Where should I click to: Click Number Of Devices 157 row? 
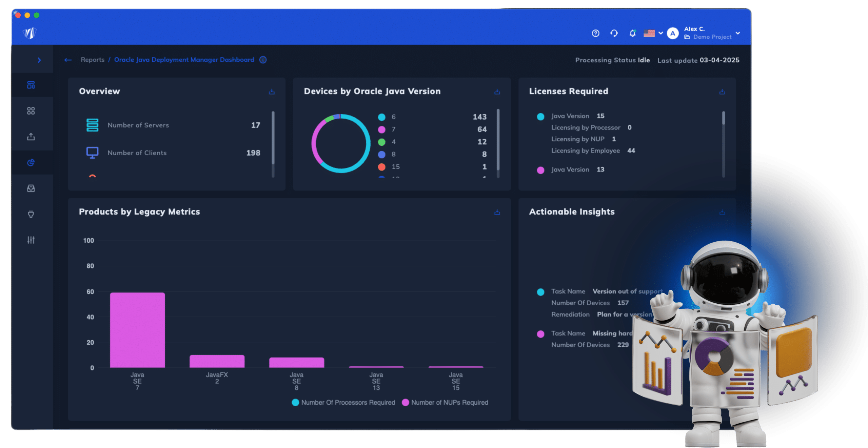pyautogui.click(x=590, y=303)
